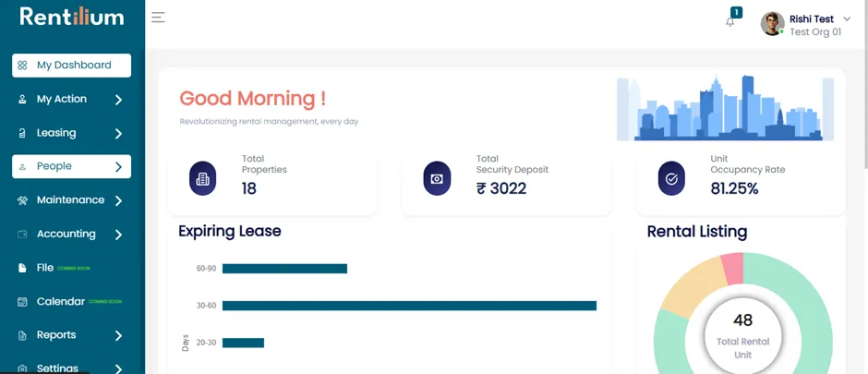Expand the Rishi Test account dropdown arrow
The width and height of the screenshot is (868, 374).
(x=847, y=18)
